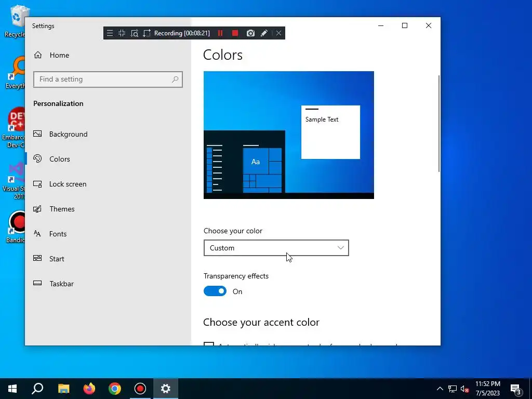Click the Settings gear in the taskbar
This screenshot has height=399, width=532.
166,389
